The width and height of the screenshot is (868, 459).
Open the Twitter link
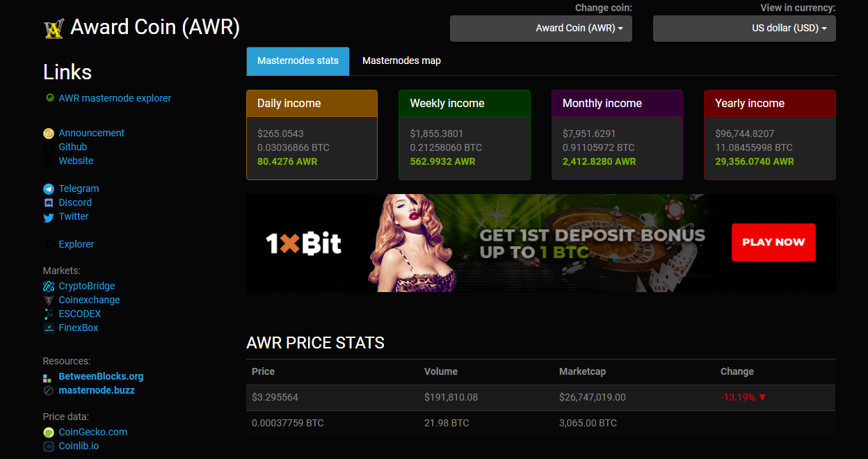click(74, 216)
